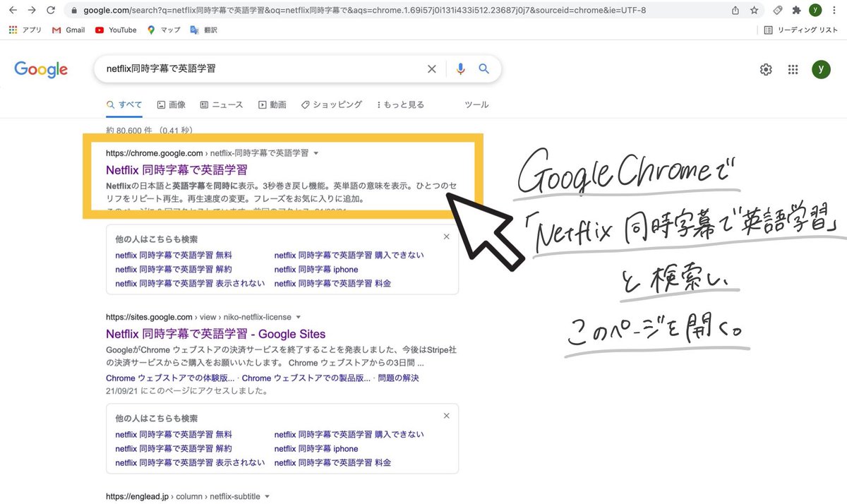Screen dimensions: 847x504
Task: Open the Netflix 同時字幕で英語学習 Chrome store result
Action: click(176, 169)
